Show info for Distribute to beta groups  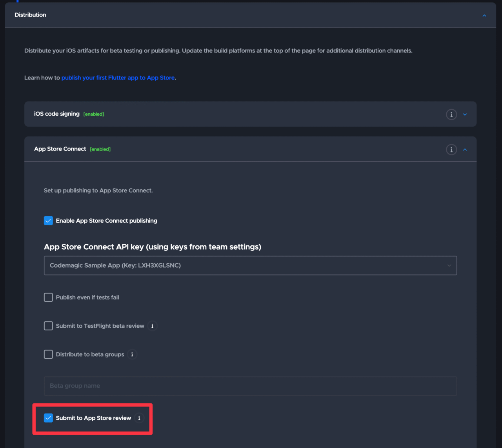(x=132, y=354)
